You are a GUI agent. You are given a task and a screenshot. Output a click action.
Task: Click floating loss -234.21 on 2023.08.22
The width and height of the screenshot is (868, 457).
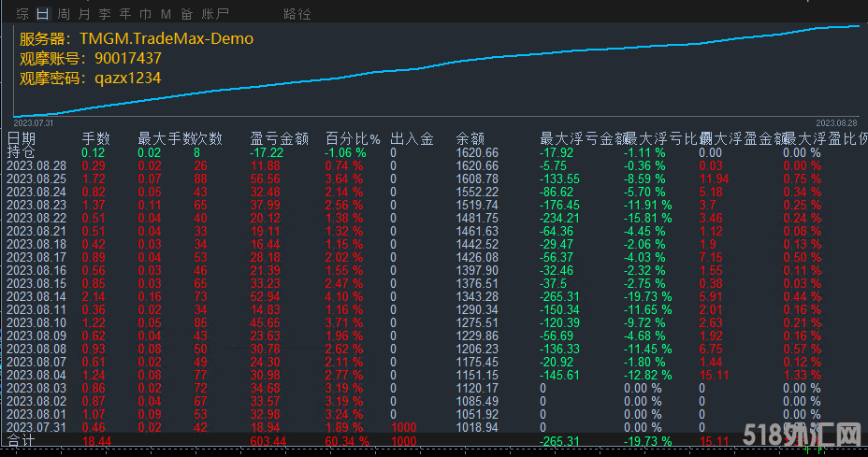[x=559, y=219]
